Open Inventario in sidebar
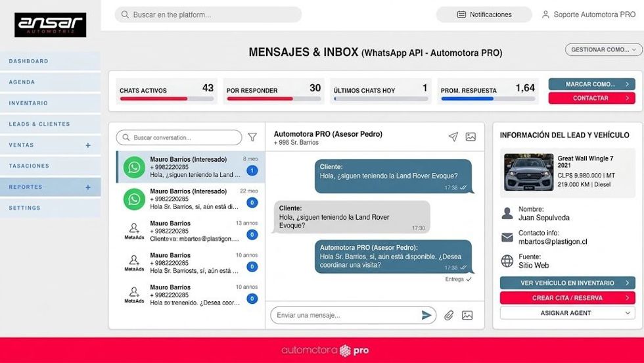This screenshot has width=644, height=363. pos(50,103)
